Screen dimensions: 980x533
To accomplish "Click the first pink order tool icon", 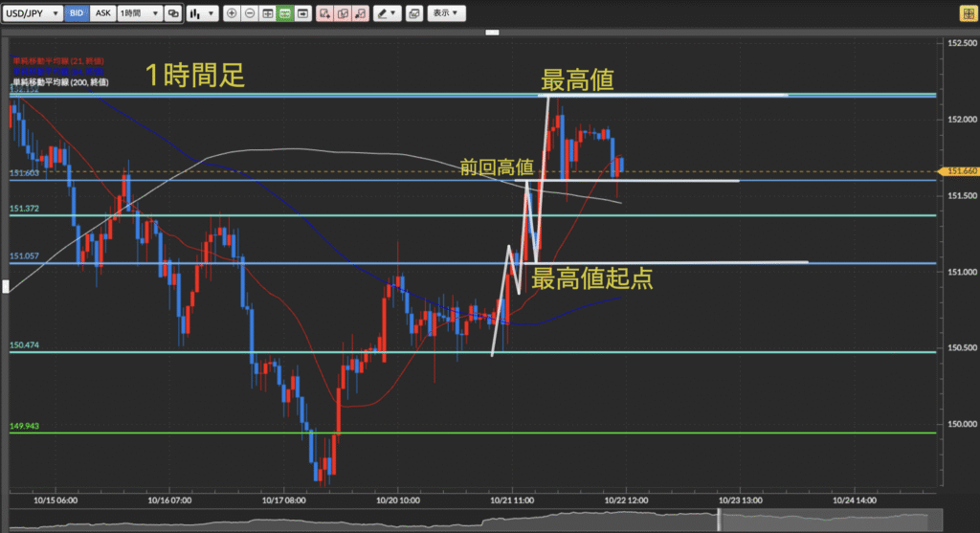I will pyautogui.click(x=325, y=14).
